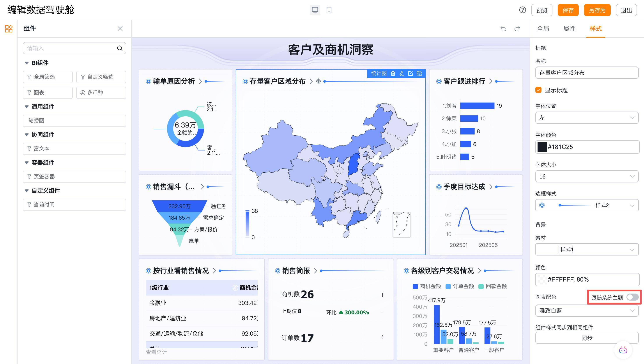644x364 pixels.
Task: Click the components grid icon in left sidebar
Action: (x=9, y=29)
